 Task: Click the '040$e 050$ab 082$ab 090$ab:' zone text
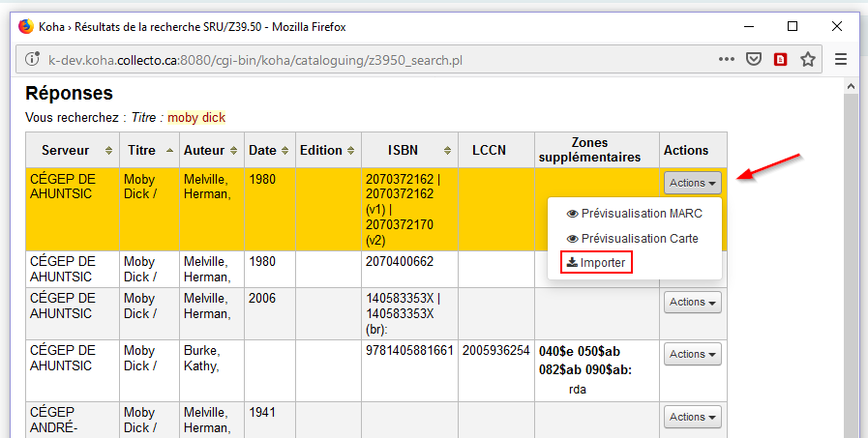(585, 361)
